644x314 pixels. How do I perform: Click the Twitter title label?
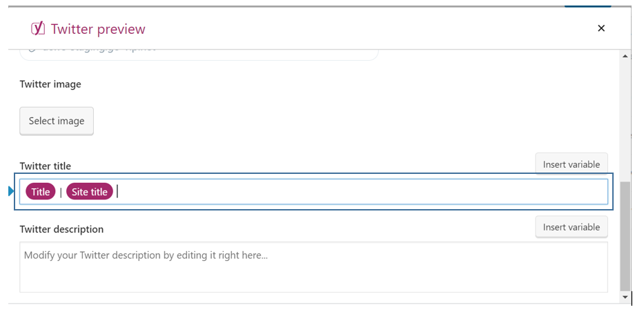point(45,166)
